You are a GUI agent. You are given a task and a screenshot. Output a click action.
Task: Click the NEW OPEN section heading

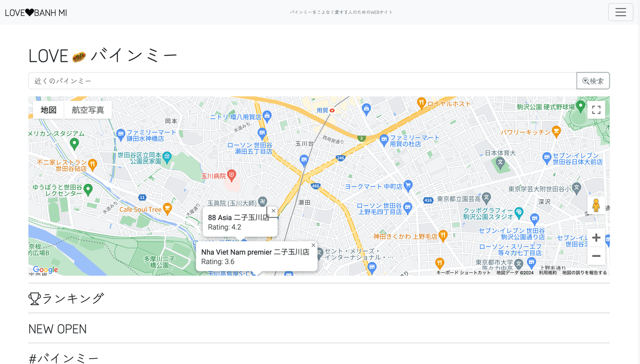[x=58, y=329]
